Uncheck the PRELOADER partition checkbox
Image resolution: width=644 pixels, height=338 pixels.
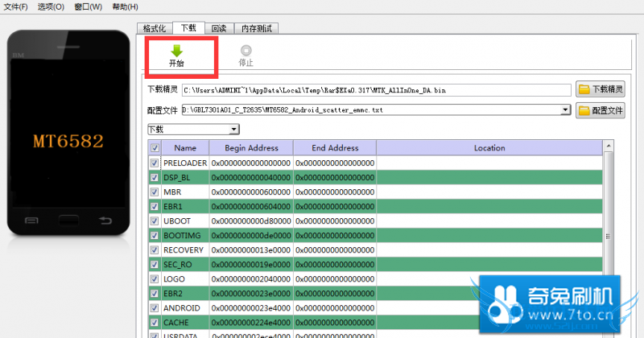click(155, 163)
